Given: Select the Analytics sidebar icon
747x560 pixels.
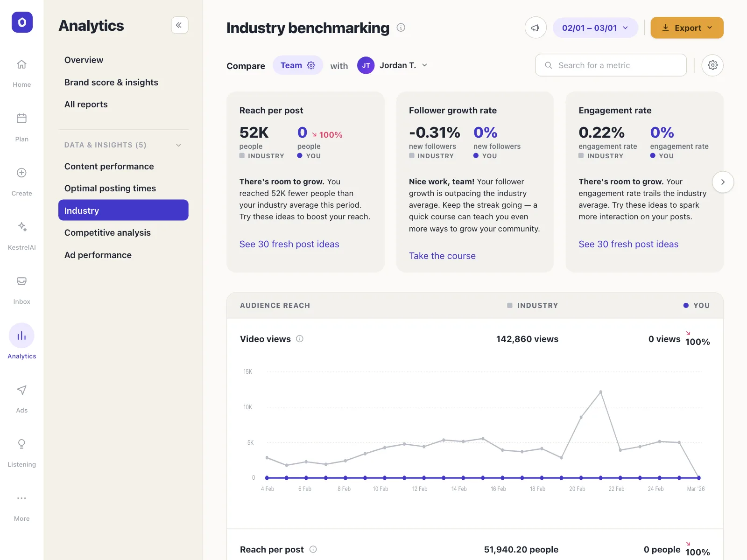Looking at the screenshot, I should (22, 336).
